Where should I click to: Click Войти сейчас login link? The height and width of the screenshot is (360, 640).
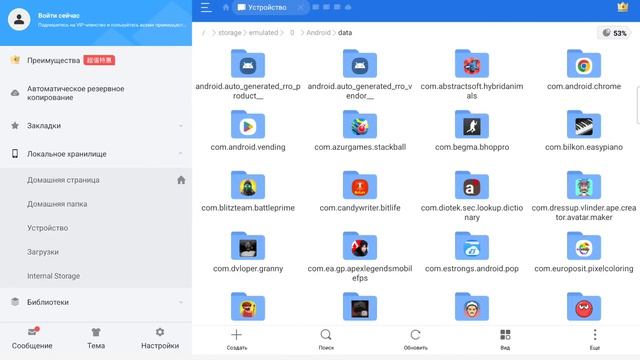point(59,16)
